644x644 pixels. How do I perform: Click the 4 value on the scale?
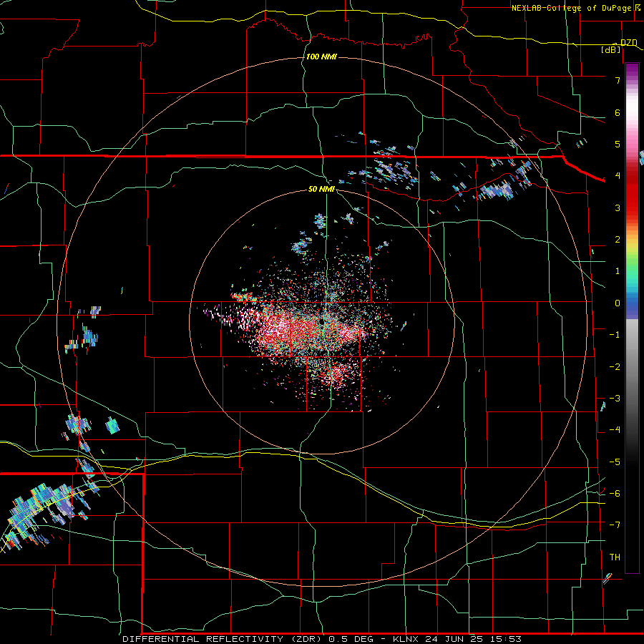coord(618,175)
